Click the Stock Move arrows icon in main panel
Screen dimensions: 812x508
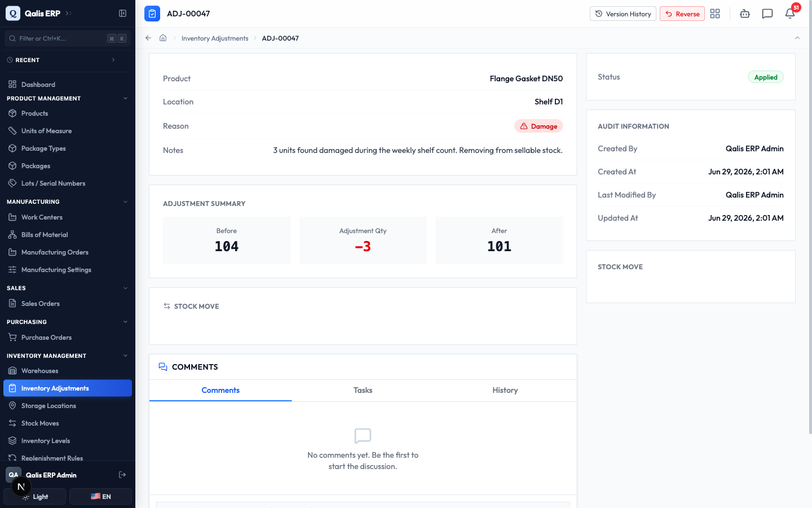[167, 306]
